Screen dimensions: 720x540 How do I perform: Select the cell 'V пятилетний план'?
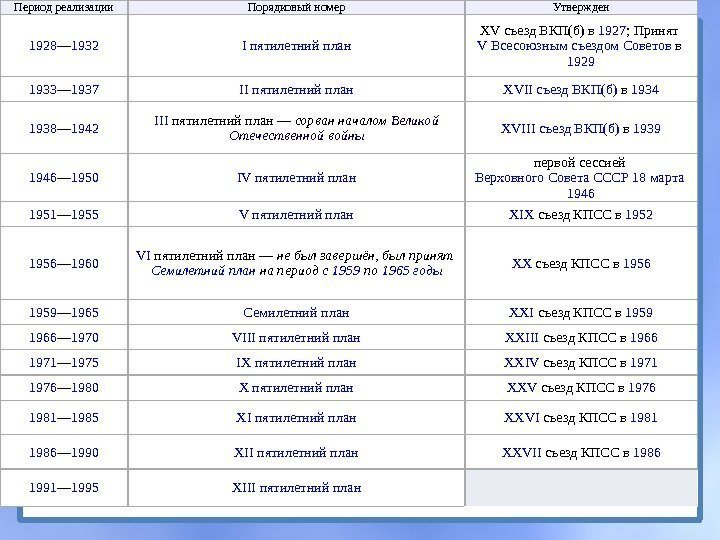tap(296, 214)
